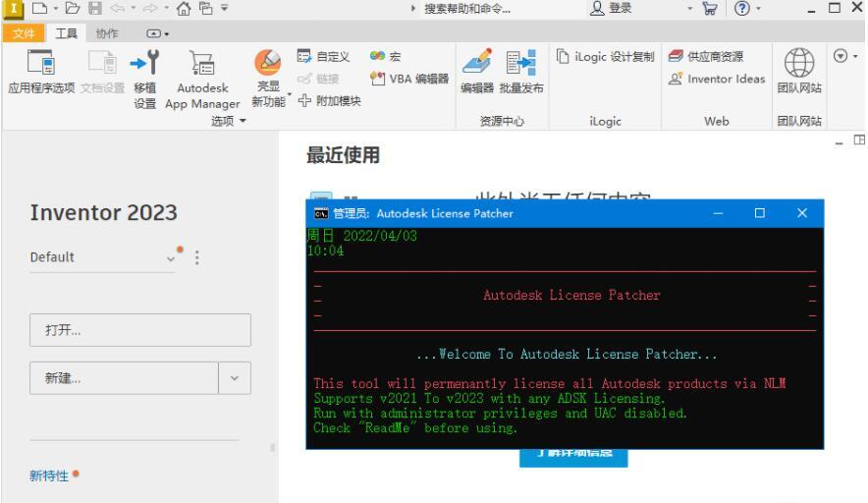Open the What's New (新特性) link
The image size is (868, 503).
pos(49,475)
